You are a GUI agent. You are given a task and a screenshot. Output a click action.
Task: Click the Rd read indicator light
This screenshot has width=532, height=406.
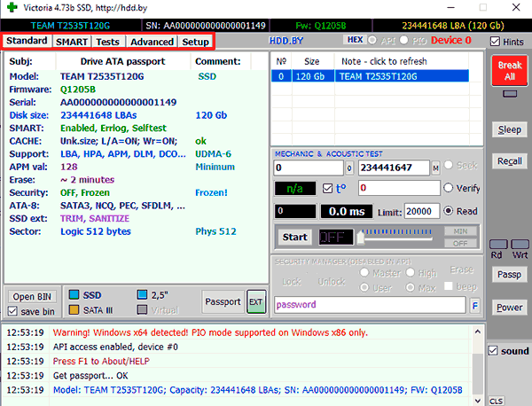coord(498,244)
